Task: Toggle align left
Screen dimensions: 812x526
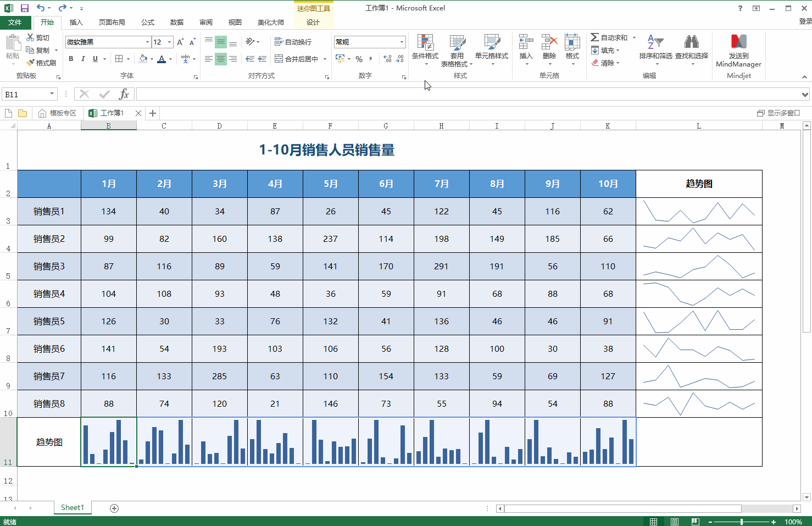Action: pyautogui.click(x=208, y=59)
